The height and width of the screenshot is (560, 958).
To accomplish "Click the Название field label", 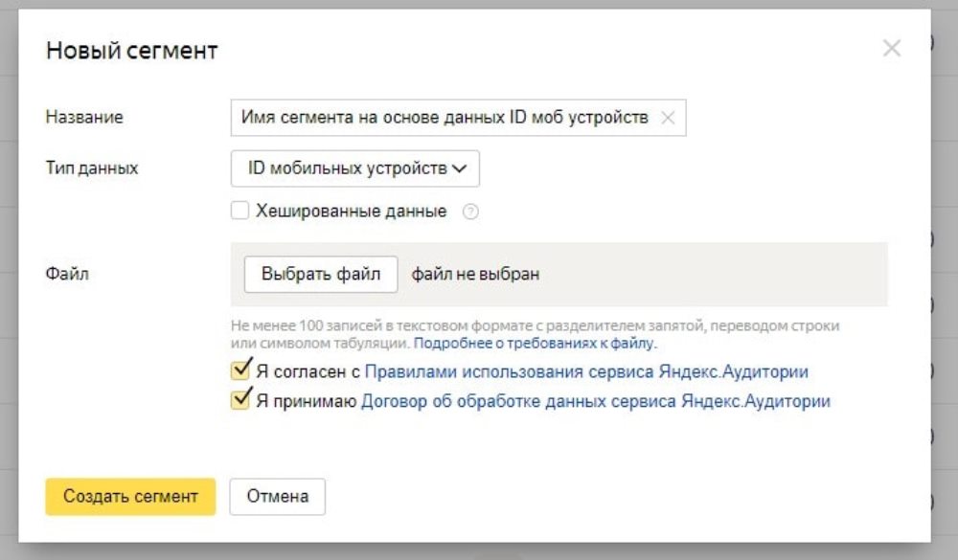I will coord(84,118).
